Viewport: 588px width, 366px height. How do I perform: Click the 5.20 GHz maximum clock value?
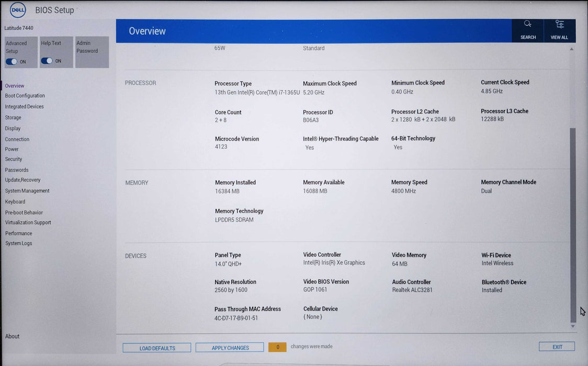[x=313, y=92]
